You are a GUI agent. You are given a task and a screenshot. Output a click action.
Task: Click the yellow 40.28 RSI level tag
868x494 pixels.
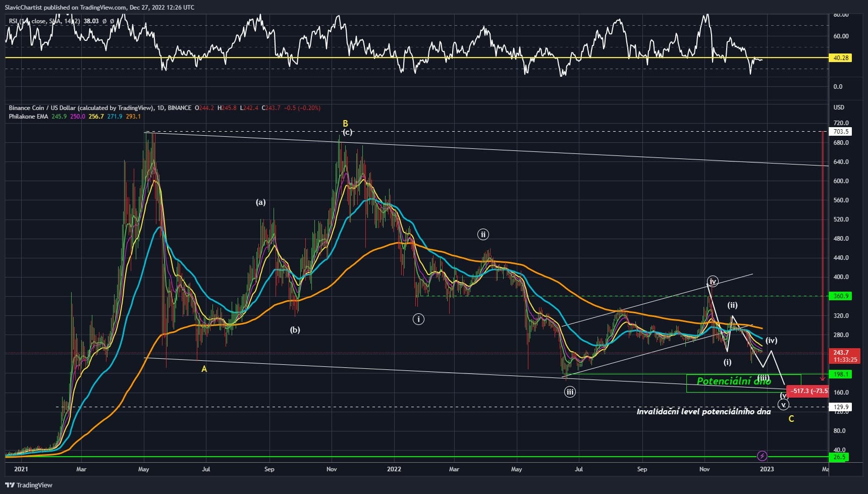coord(841,58)
